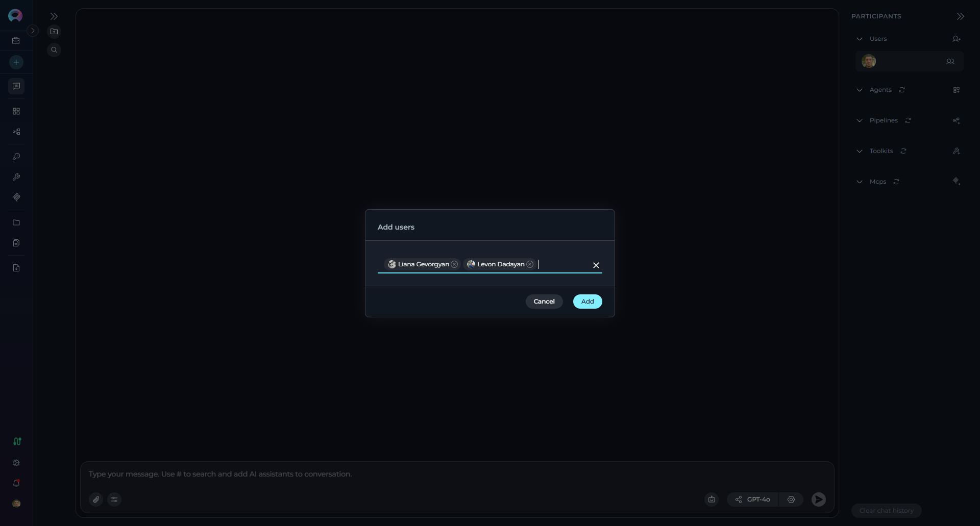Add a pipeline to participants
The height and width of the screenshot is (526, 980).
coord(956,120)
